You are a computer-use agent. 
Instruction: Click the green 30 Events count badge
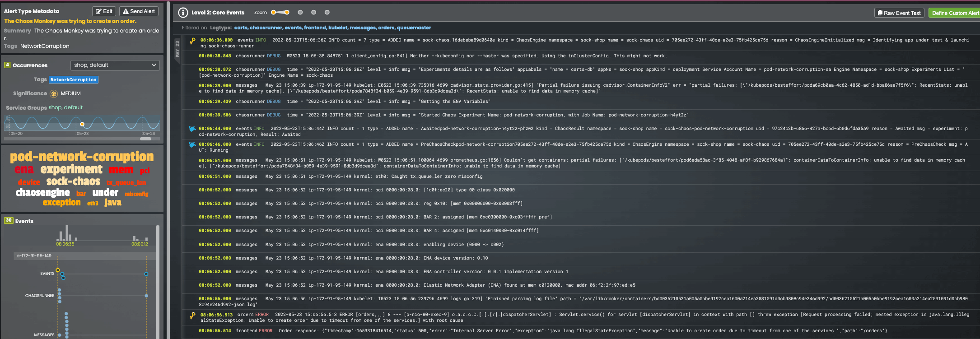(9, 220)
